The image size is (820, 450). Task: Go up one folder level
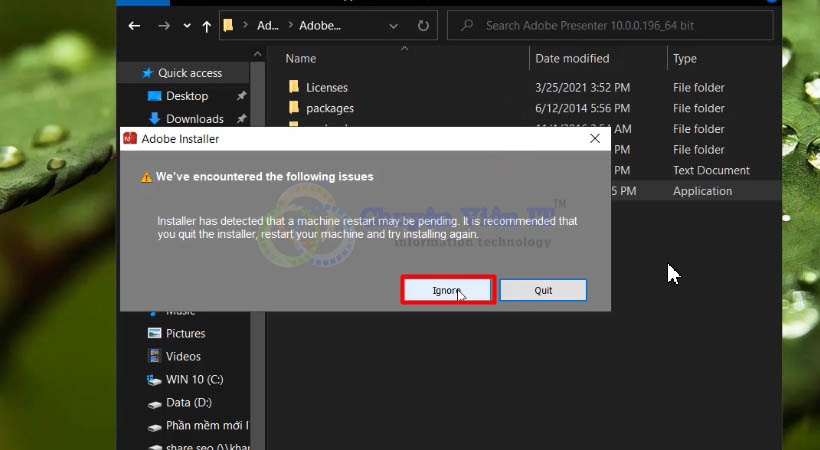(207, 26)
